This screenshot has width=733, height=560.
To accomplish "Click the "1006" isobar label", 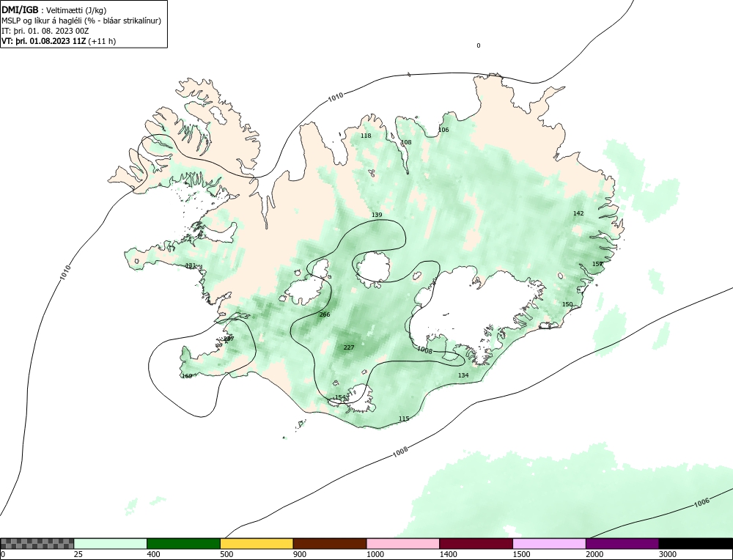I will (x=701, y=502).
